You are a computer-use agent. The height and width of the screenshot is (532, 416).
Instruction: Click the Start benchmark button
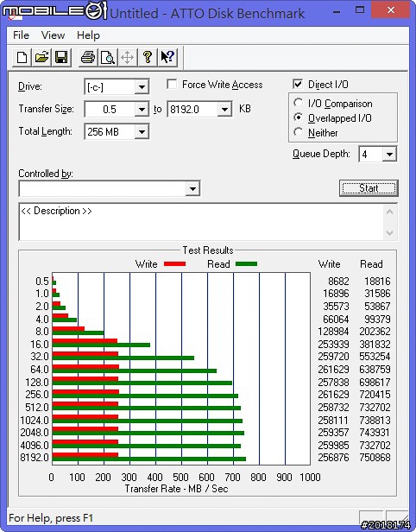click(x=369, y=188)
